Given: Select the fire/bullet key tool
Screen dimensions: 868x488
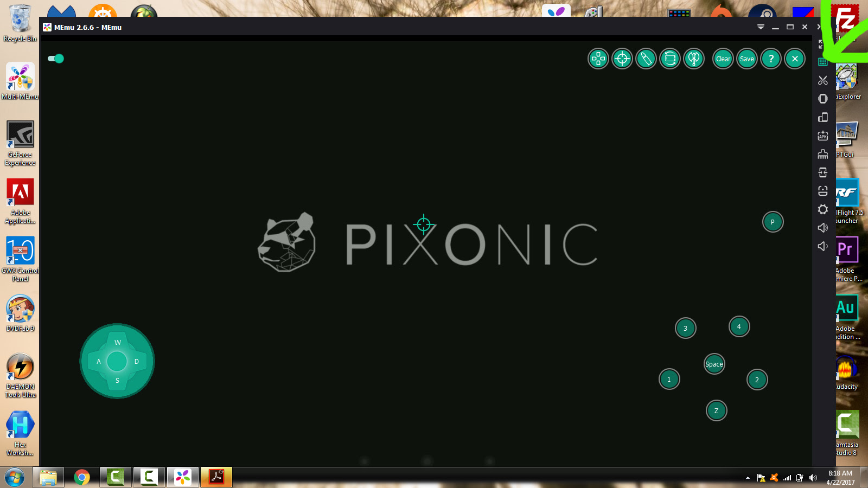Looking at the screenshot, I should (x=646, y=59).
